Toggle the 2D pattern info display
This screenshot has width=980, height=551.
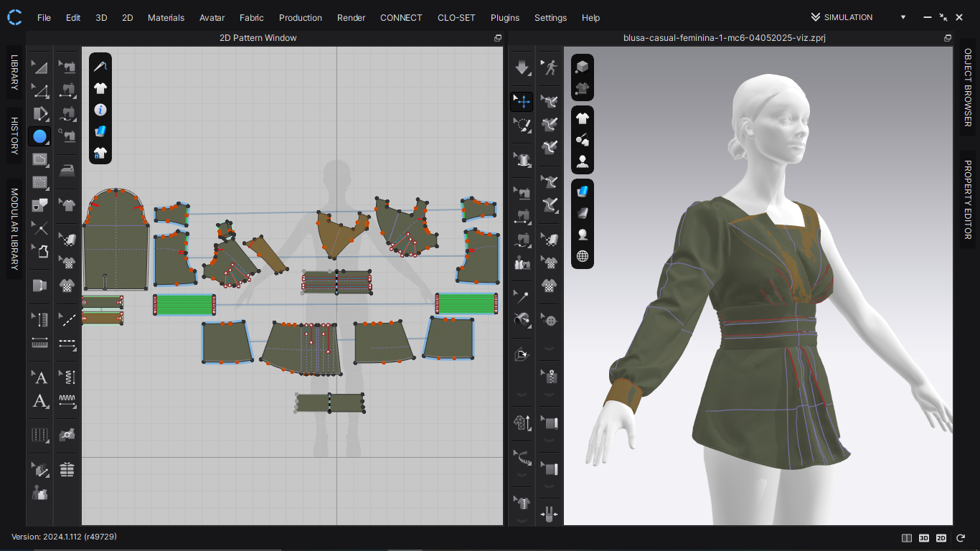click(x=100, y=110)
